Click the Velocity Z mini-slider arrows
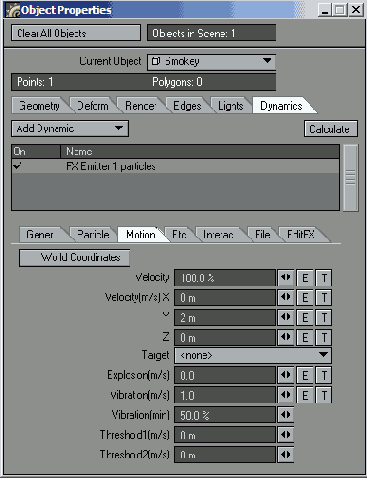 [286, 337]
